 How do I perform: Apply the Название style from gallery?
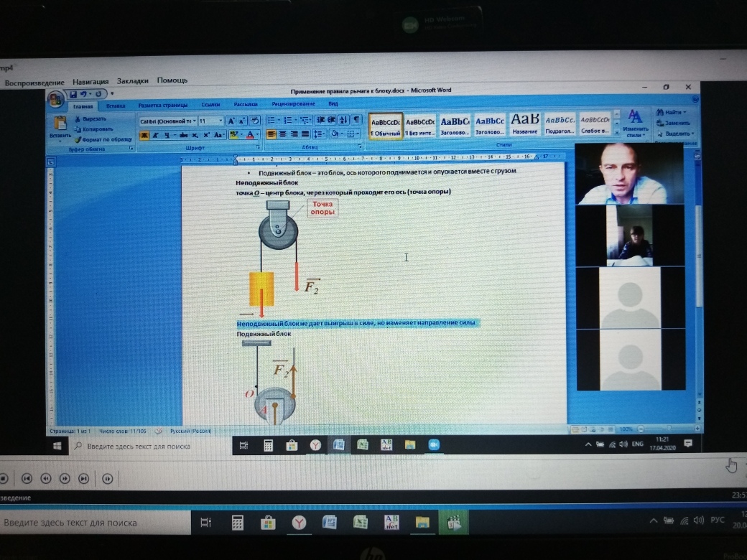pyautogui.click(x=525, y=122)
